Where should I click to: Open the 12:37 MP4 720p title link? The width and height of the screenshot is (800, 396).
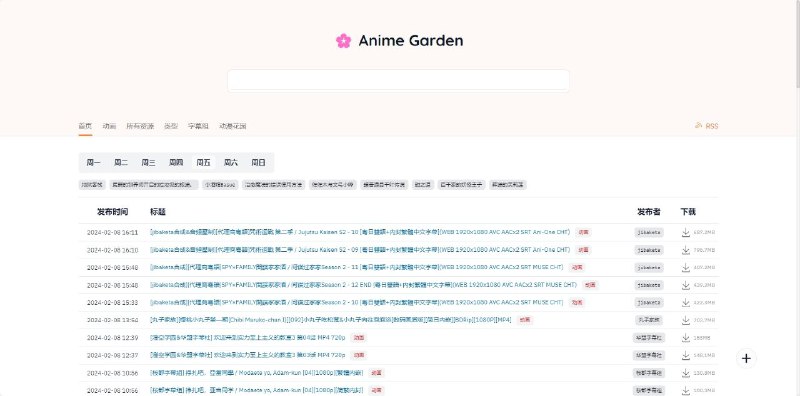pyautogui.click(x=247, y=355)
